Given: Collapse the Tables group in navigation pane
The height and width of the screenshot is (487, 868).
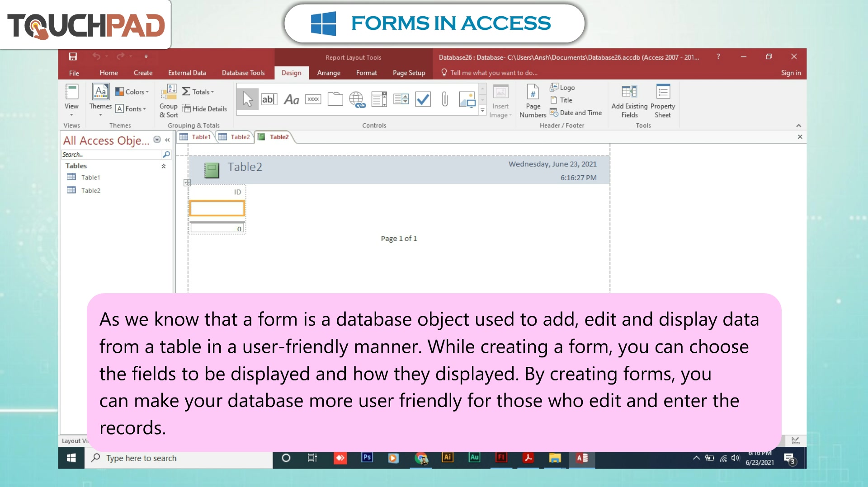Looking at the screenshot, I should click(x=164, y=166).
